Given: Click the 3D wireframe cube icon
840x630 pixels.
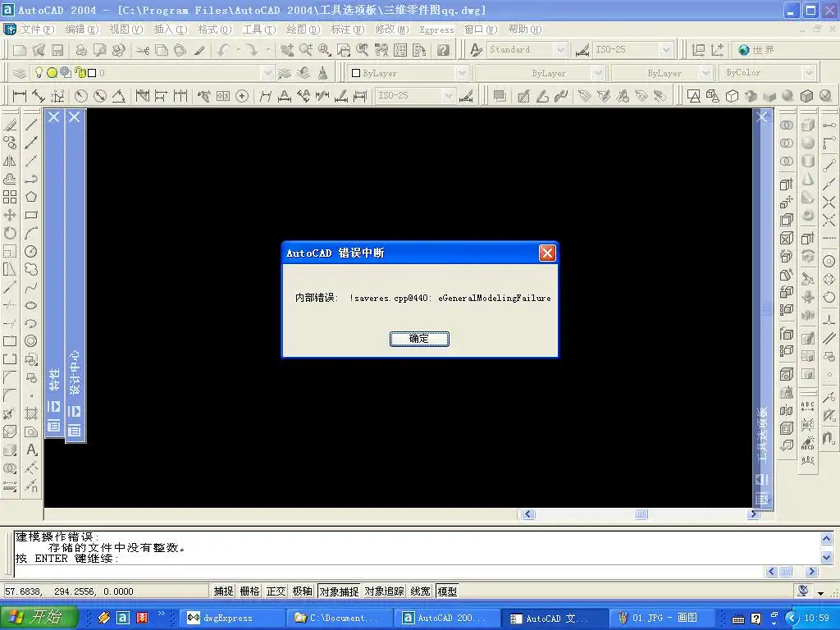Looking at the screenshot, I should coord(732,97).
